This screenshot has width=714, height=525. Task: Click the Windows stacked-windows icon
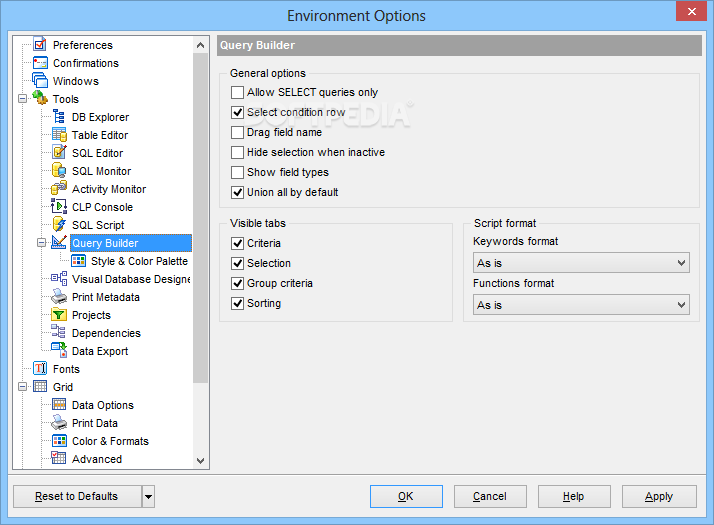(x=40, y=81)
